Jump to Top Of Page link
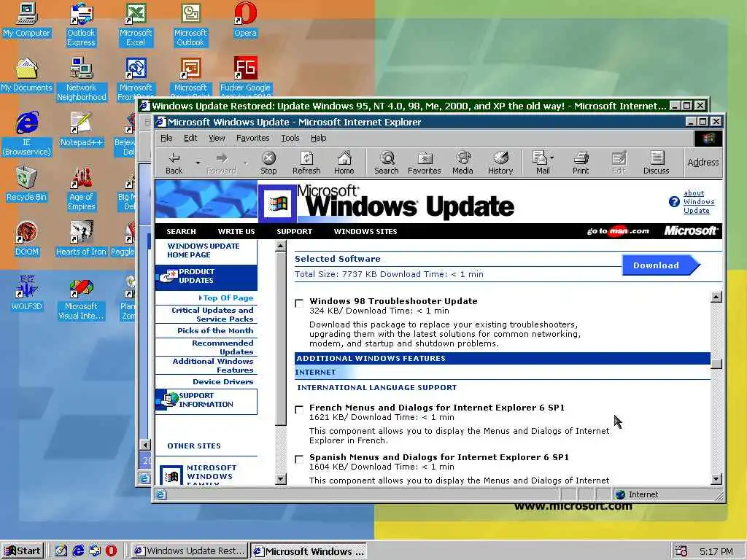The image size is (747, 560). (x=226, y=297)
